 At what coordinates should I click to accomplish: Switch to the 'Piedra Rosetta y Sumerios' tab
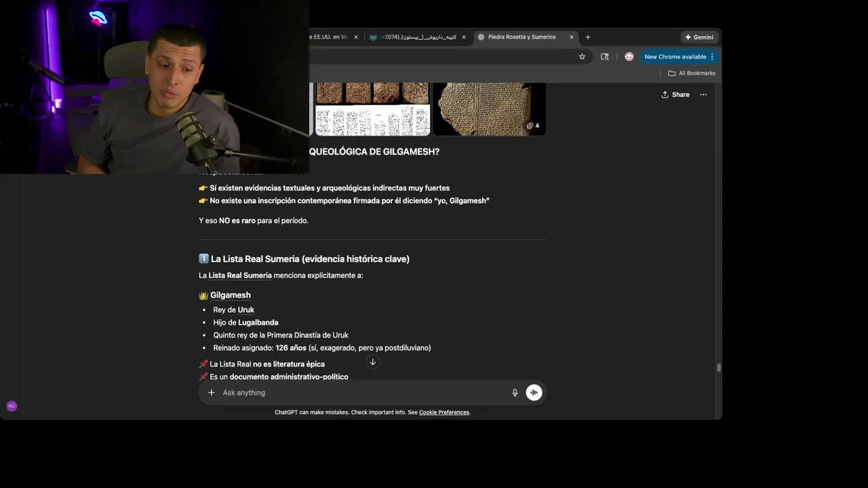coord(522,37)
